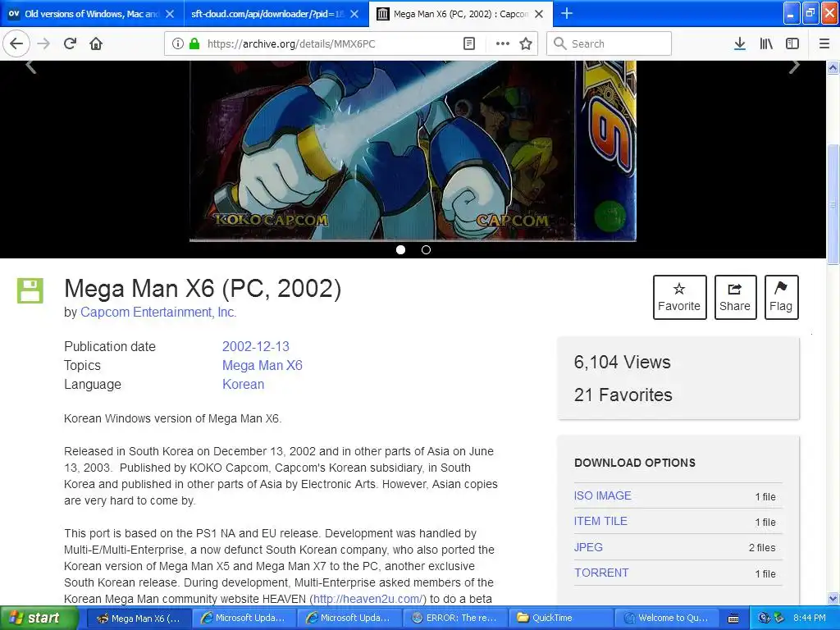Screen dimensions: 840x630
Task: Download the ISO IMAGE file
Action: click(x=603, y=496)
